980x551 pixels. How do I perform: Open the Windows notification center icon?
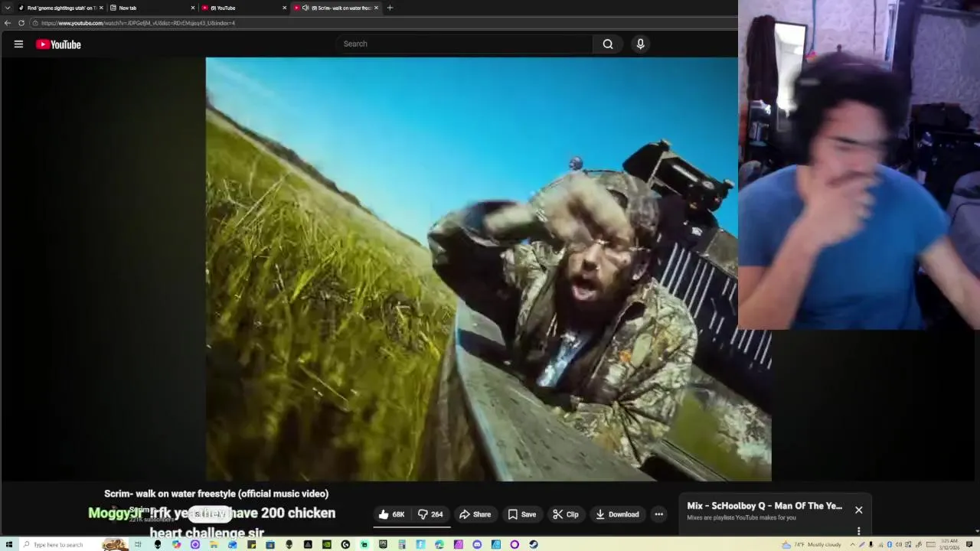click(969, 544)
